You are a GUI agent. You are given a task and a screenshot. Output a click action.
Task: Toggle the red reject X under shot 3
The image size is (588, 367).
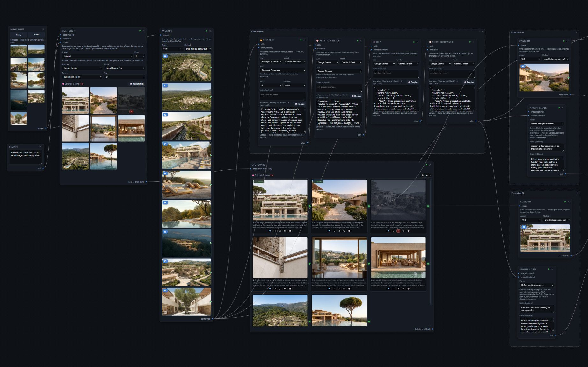tap(398, 231)
